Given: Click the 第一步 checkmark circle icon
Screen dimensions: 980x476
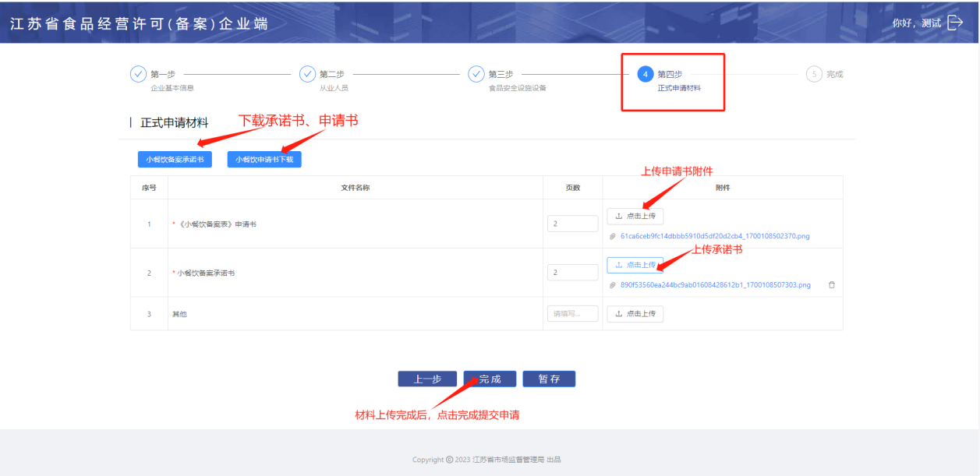Looking at the screenshot, I should pyautogui.click(x=138, y=74).
